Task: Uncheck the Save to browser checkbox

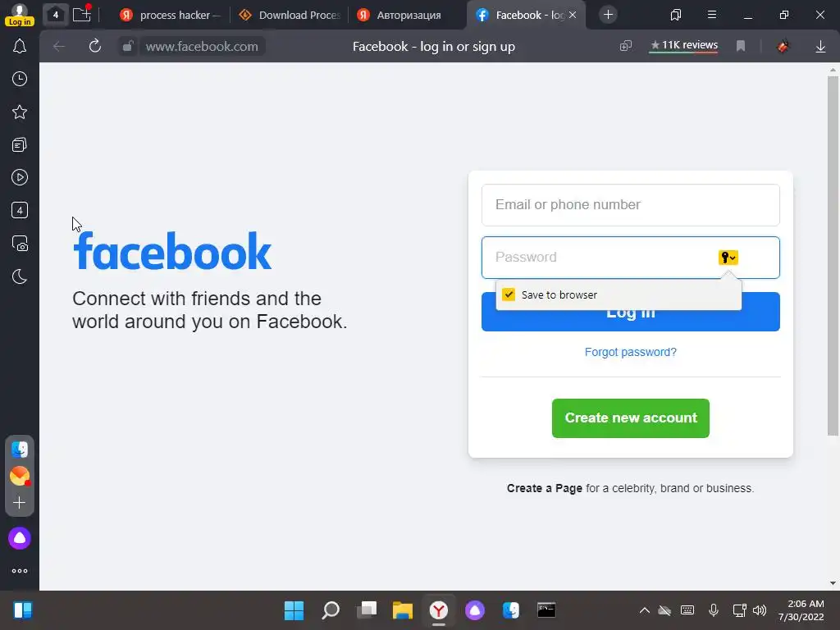Action: [x=509, y=294]
